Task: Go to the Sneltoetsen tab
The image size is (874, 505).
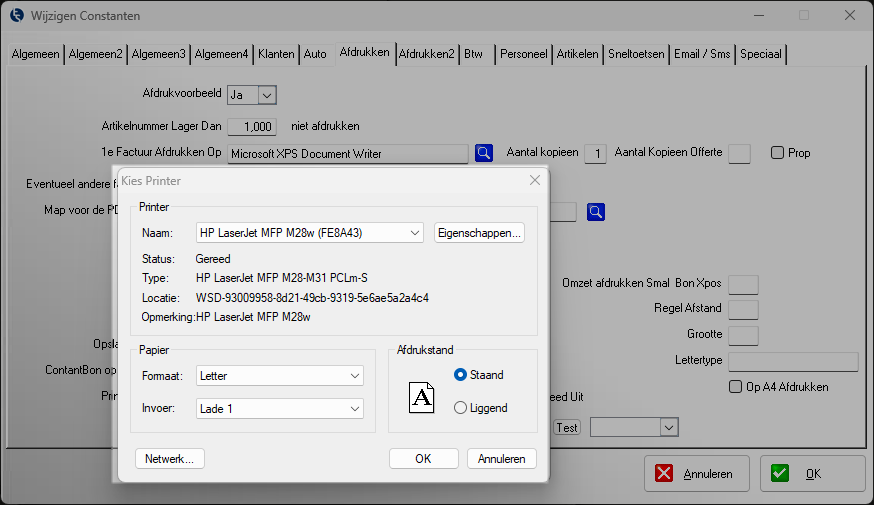Action: (x=636, y=54)
